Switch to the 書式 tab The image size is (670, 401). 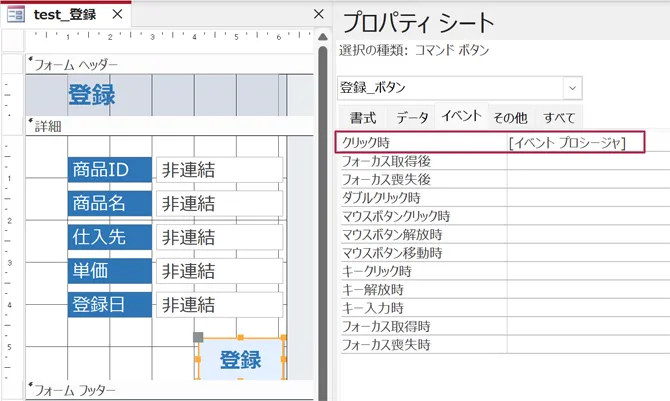point(362,117)
